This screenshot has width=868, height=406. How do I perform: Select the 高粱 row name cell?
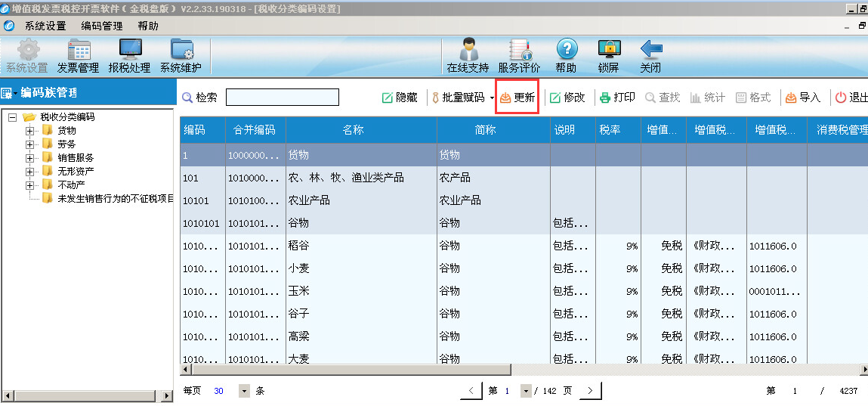coord(361,336)
